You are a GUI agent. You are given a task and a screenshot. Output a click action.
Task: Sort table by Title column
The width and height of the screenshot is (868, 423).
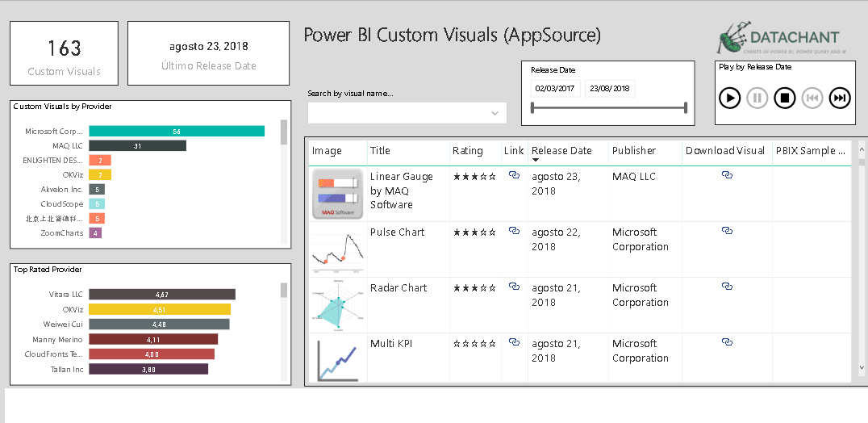380,151
